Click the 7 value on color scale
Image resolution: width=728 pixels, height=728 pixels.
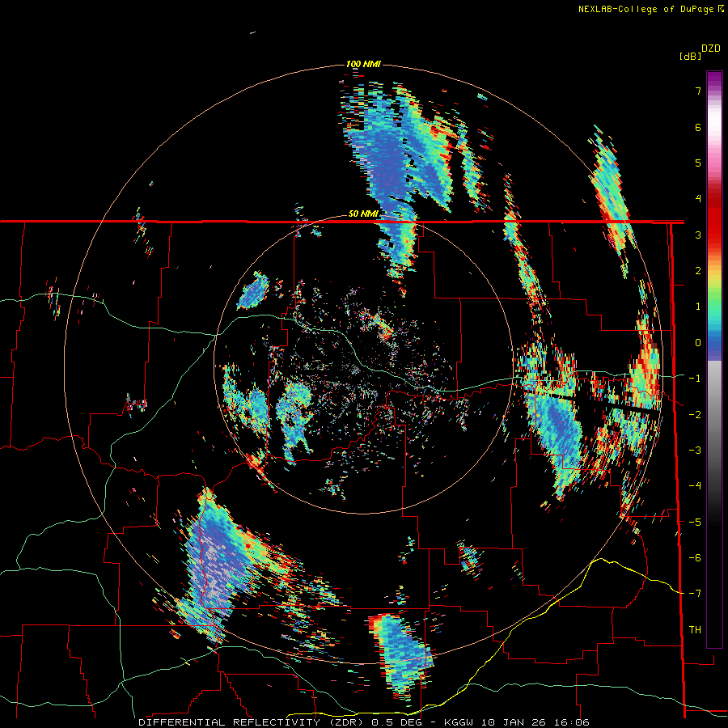698,91
